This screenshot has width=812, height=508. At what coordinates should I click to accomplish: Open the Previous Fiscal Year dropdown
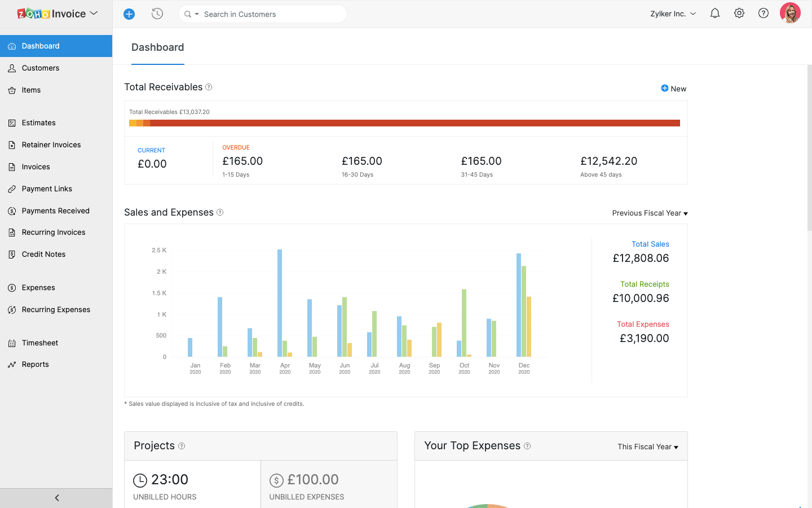[649, 213]
